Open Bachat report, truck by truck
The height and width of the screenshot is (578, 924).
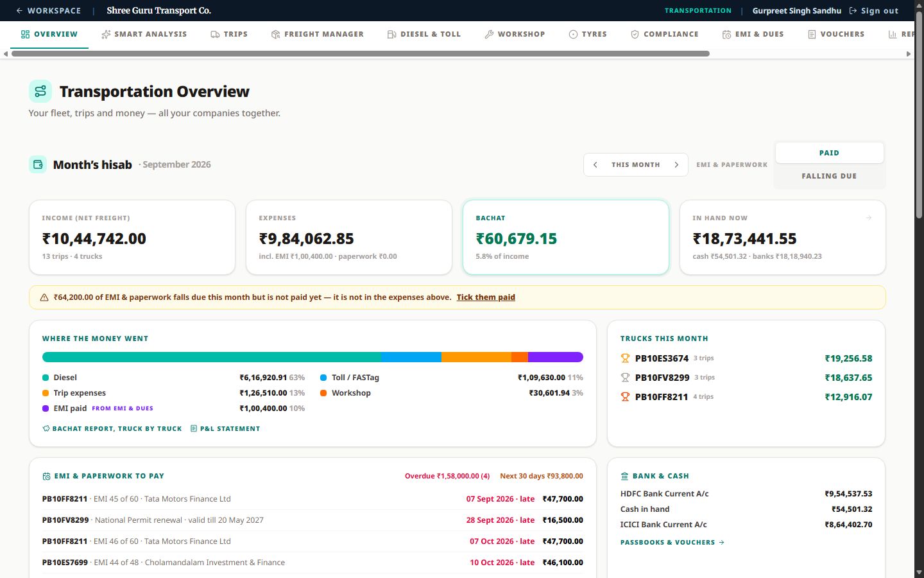point(112,428)
